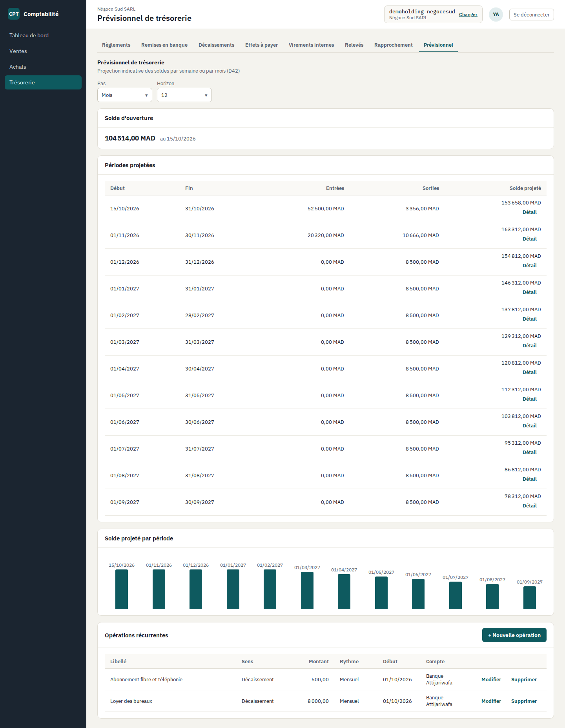The image size is (565, 728).
Task: Open Détail for period starting 01/05/2027
Action: tap(530, 399)
